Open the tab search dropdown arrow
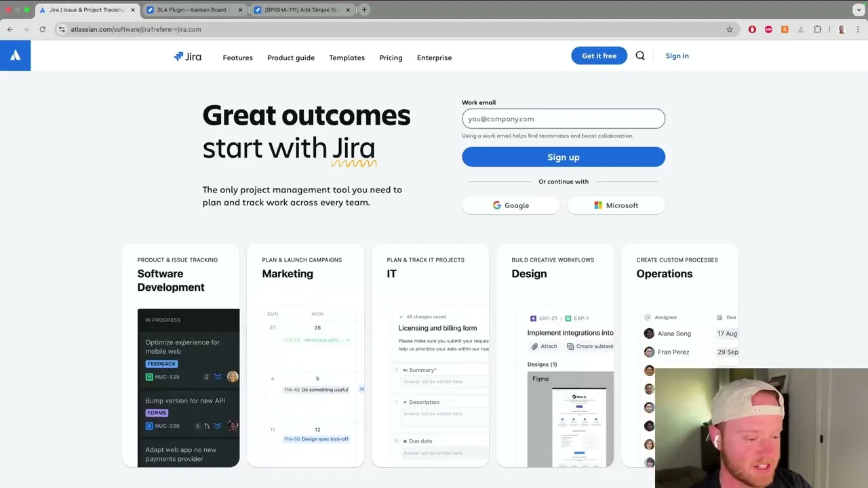This screenshot has height=488, width=868. click(x=859, y=9)
